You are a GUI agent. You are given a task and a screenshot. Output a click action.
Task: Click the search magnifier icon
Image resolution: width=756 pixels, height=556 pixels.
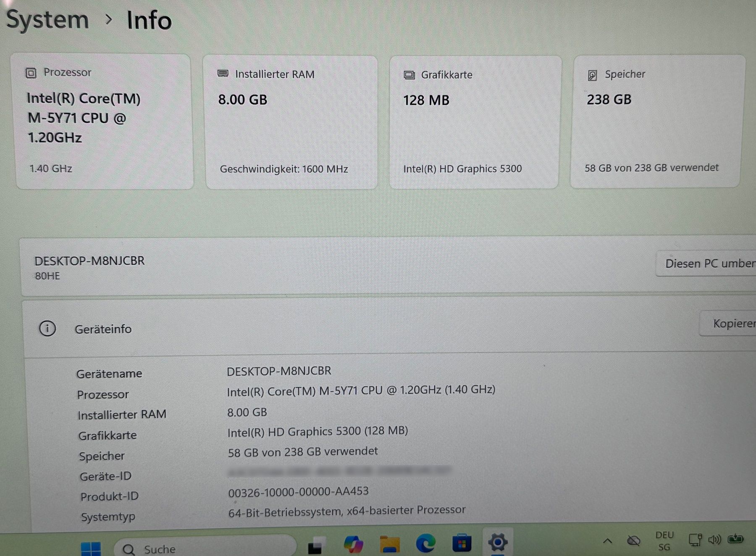(129, 549)
